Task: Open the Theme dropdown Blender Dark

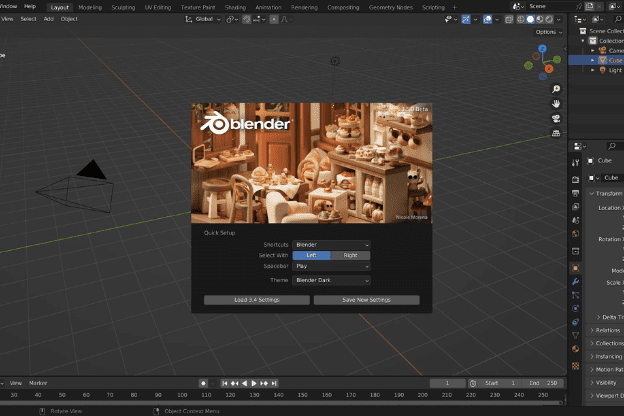Action: pos(331,280)
